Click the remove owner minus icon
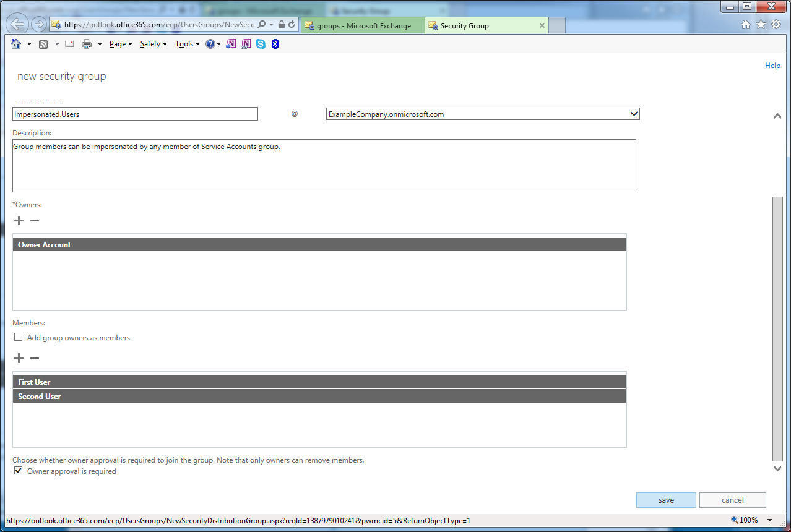 coord(35,221)
